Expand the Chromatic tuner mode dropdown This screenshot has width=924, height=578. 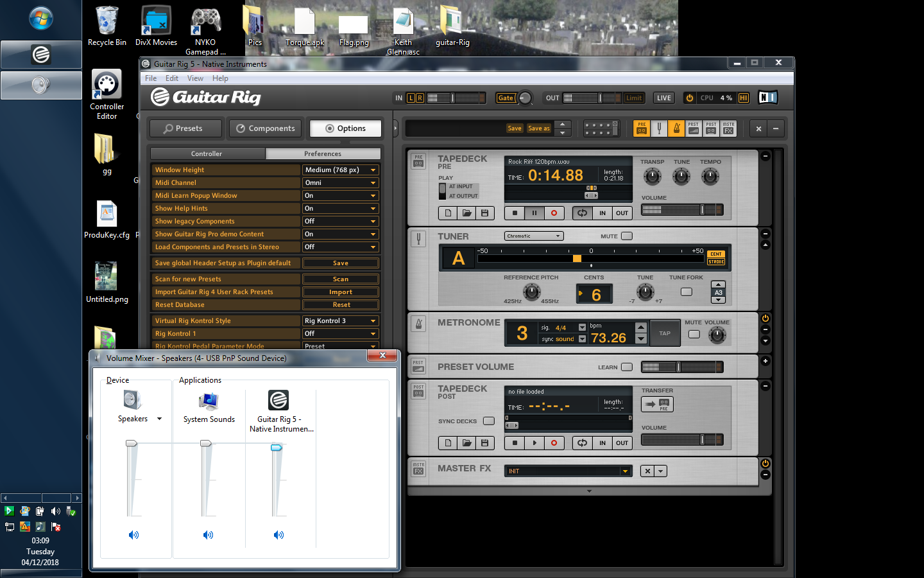533,236
